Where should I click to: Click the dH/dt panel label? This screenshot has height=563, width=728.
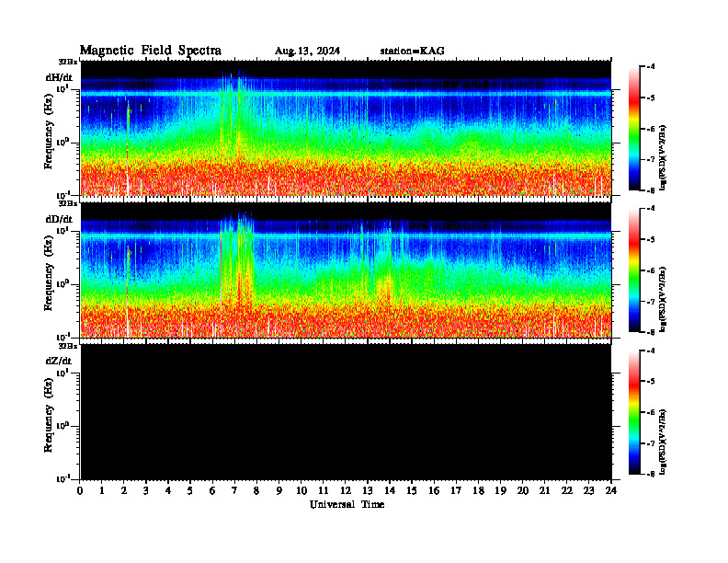coord(59,78)
